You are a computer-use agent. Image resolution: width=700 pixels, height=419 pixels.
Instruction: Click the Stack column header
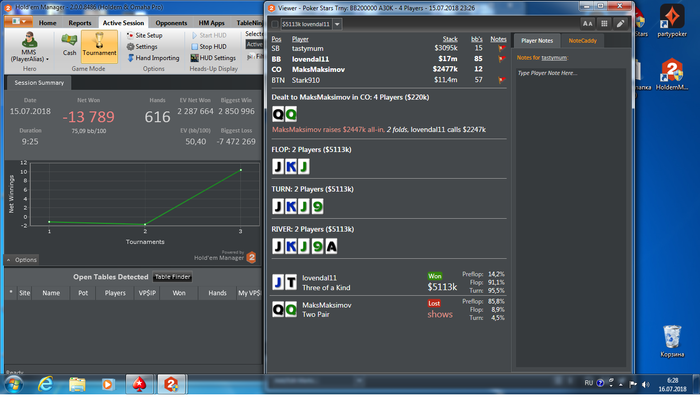[x=450, y=39]
